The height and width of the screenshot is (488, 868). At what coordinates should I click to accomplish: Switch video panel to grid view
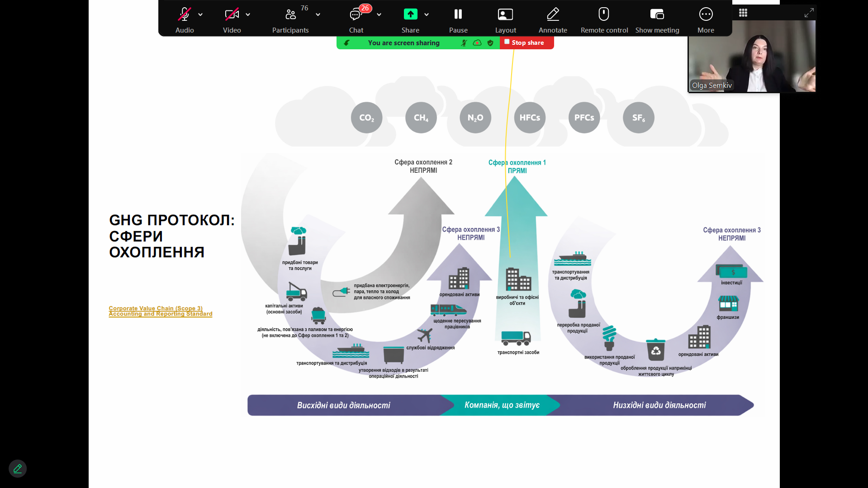pos(743,13)
